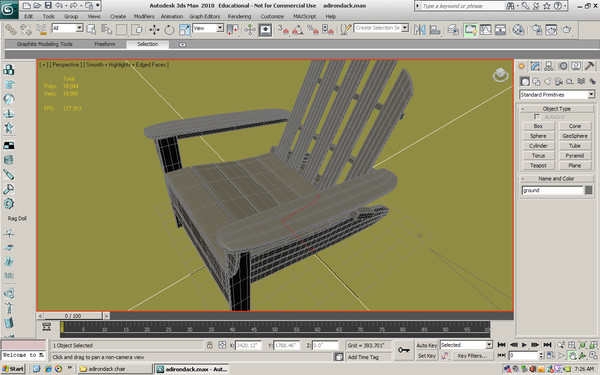The image size is (600, 375).
Task: Activate the Select and Rotate tool
Action: point(169,30)
